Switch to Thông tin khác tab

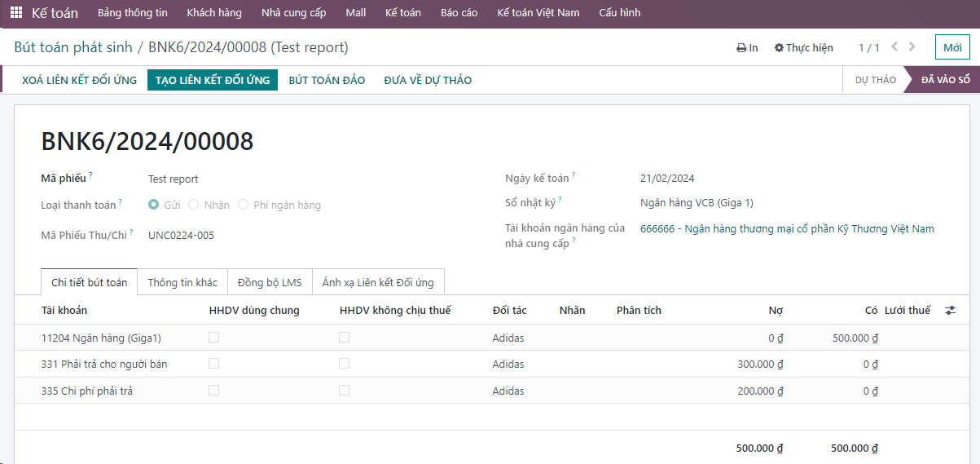(x=182, y=282)
